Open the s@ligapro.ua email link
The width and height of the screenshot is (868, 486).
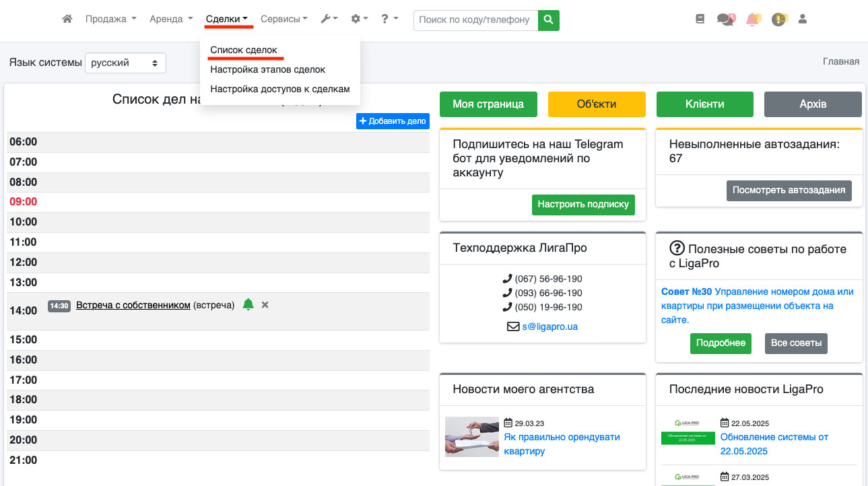(549, 326)
